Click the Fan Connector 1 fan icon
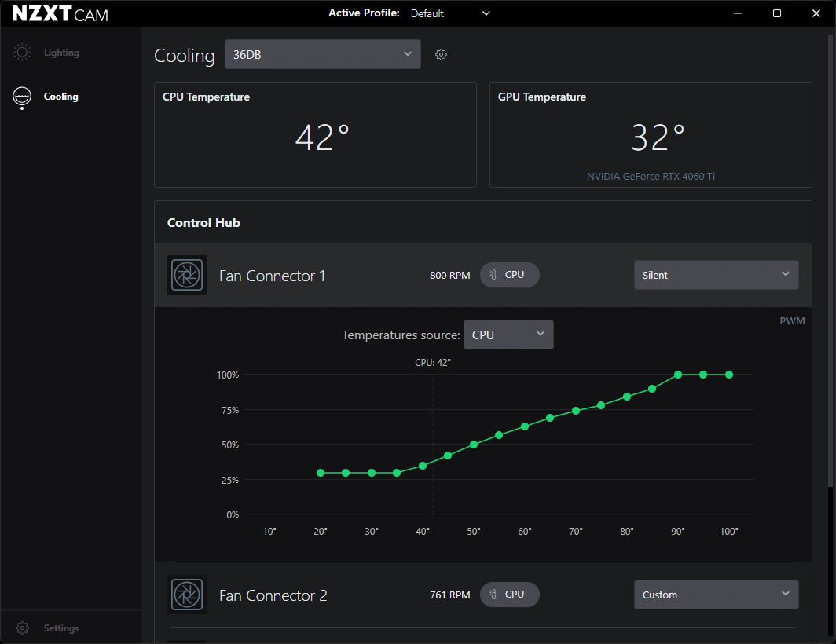Viewport: 836px width, 644px height. pyautogui.click(x=187, y=275)
